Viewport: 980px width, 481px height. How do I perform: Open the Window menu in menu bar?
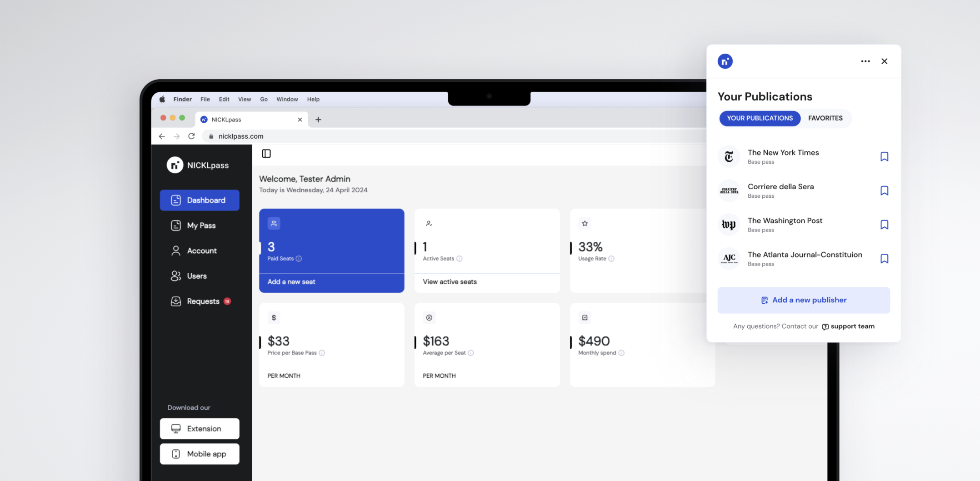point(287,99)
